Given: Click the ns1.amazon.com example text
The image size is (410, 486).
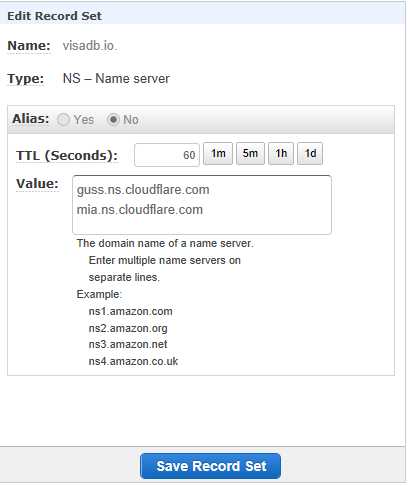Looking at the screenshot, I should coord(130,311).
